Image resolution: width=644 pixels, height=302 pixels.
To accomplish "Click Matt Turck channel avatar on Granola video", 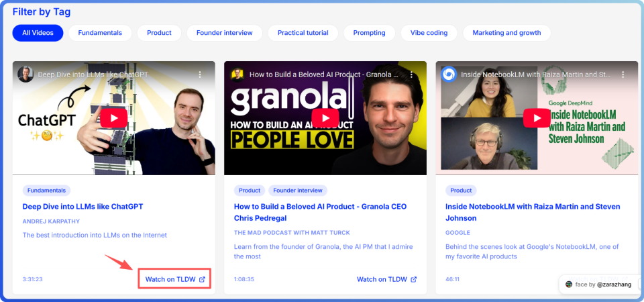I will tap(237, 74).
